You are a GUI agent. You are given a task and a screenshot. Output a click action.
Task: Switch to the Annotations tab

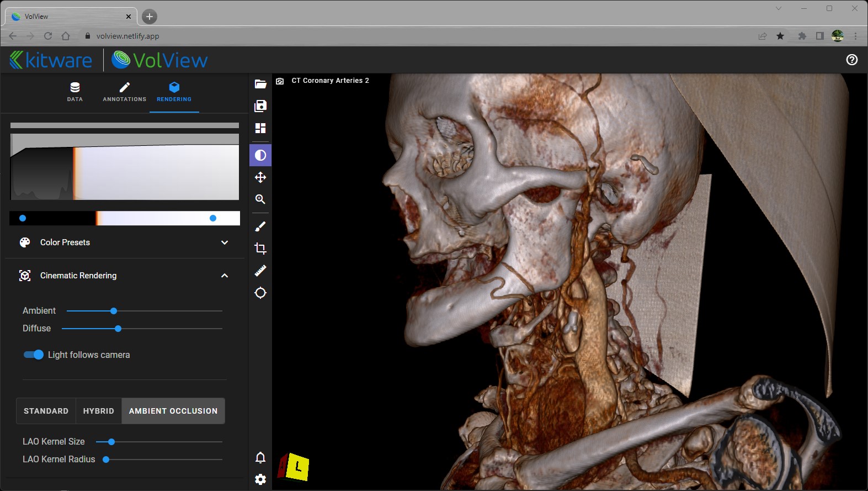125,92
